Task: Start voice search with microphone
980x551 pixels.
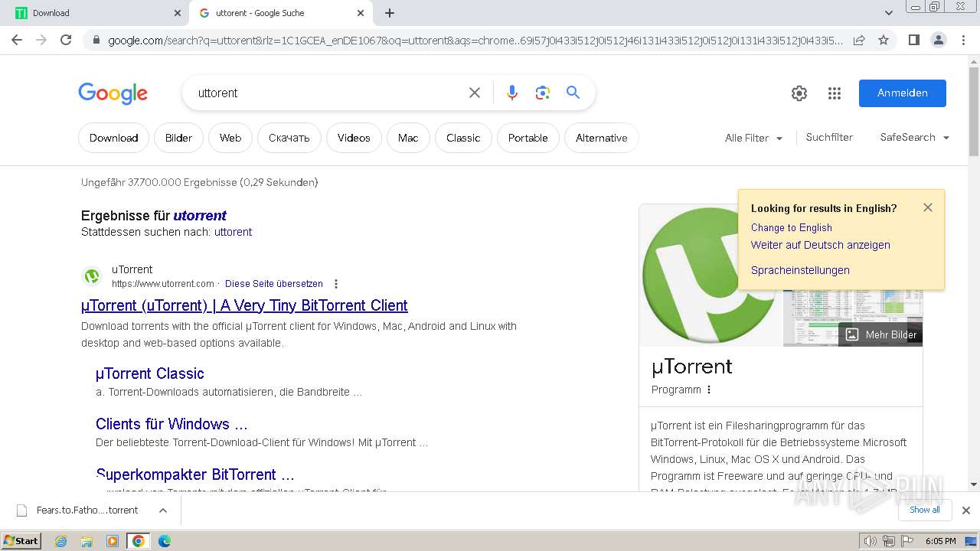Action: click(512, 93)
